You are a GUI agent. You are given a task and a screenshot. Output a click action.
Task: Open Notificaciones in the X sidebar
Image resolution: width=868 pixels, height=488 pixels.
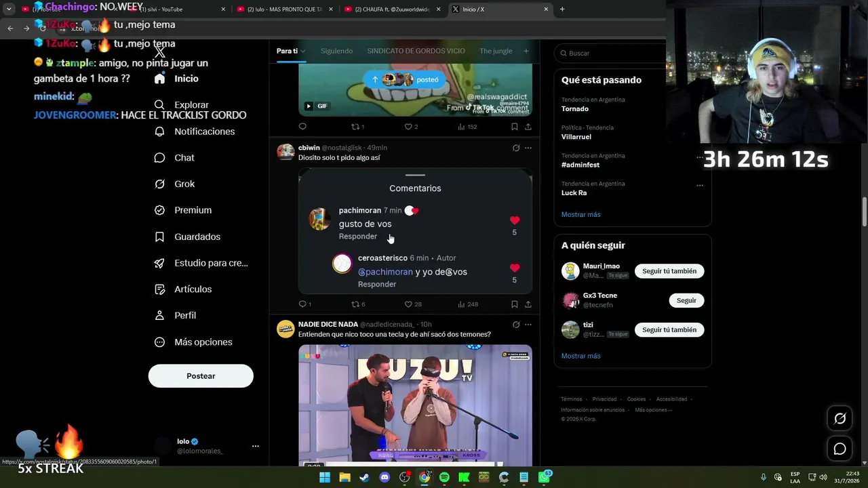[195, 131]
